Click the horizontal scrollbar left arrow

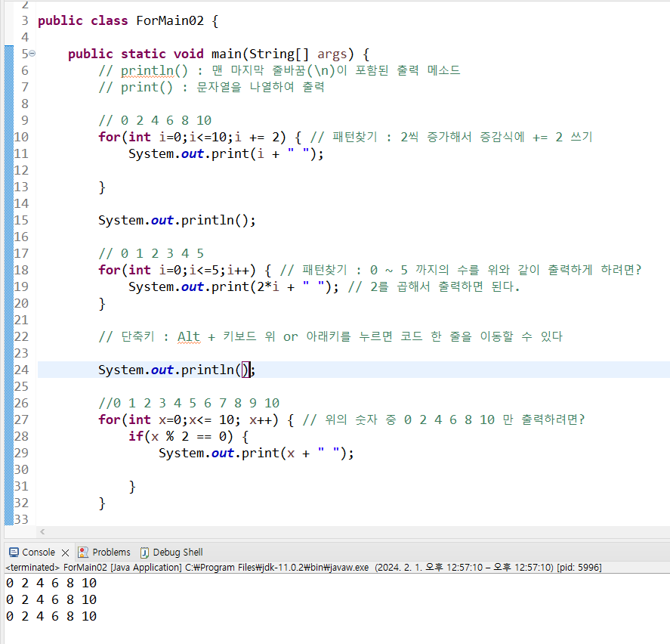click(42, 531)
